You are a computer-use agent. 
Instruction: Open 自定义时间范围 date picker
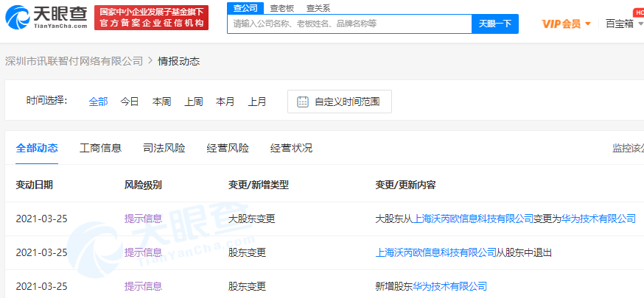coord(346,102)
